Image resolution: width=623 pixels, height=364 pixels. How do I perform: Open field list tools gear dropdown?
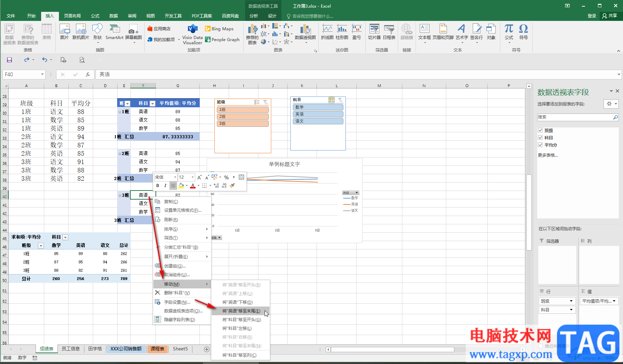click(611, 104)
